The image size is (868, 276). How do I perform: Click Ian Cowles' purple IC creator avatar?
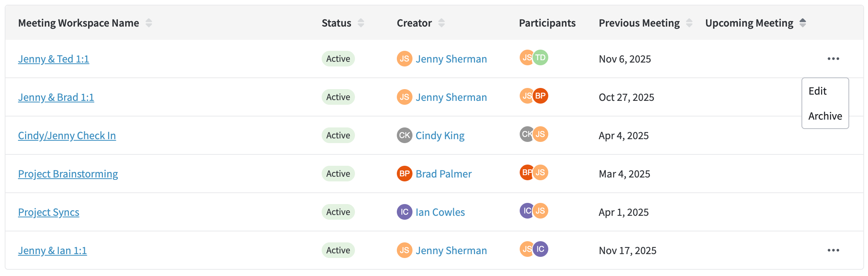[405, 212]
